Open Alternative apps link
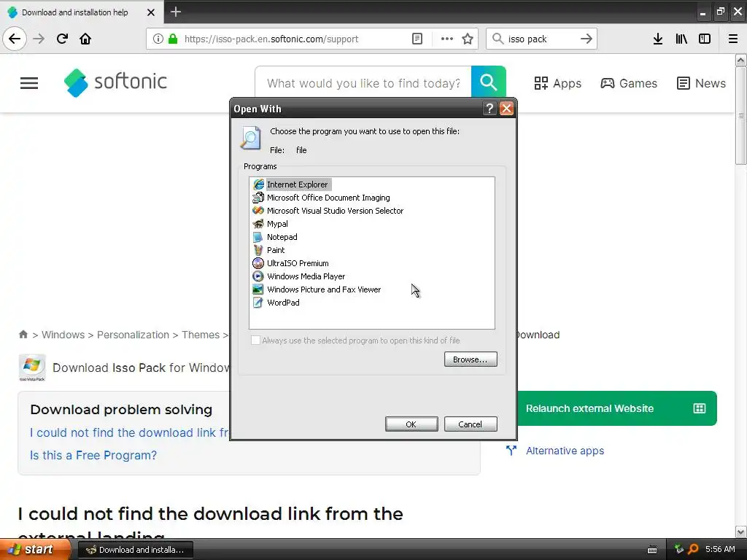This screenshot has height=560, width=747. point(565,451)
